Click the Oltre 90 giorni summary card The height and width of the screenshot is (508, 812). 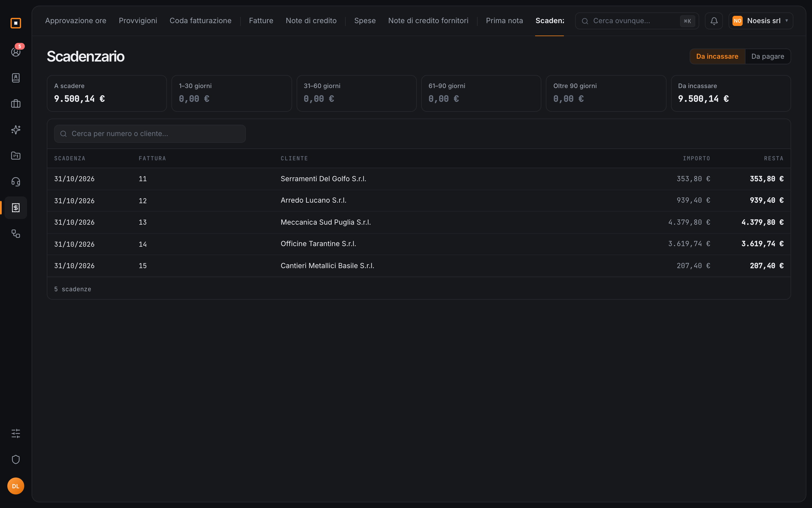click(606, 93)
